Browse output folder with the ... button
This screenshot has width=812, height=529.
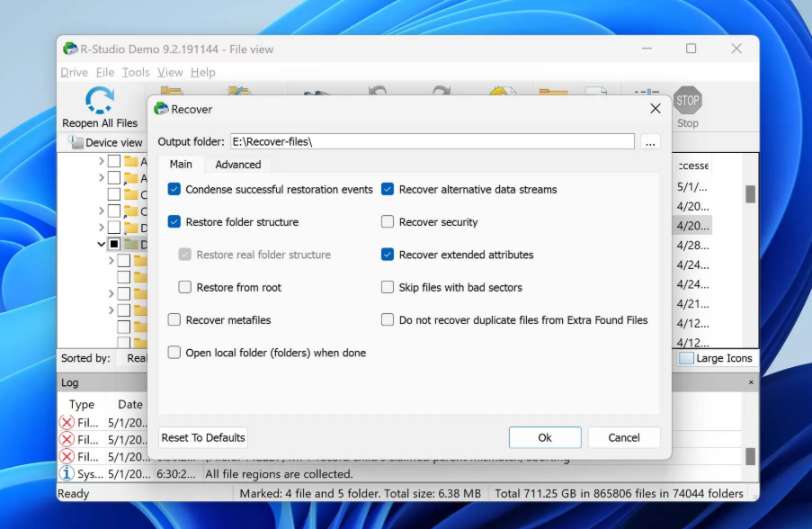coord(650,142)
